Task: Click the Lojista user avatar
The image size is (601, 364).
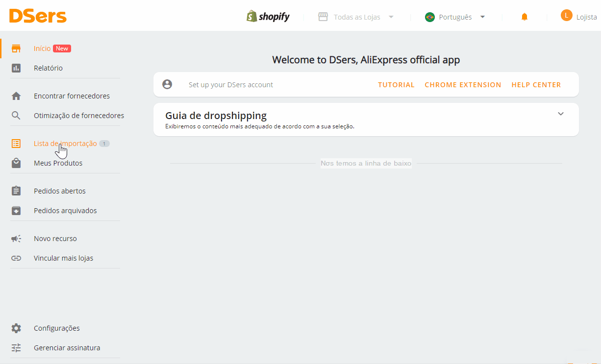Action: point(567,16)
